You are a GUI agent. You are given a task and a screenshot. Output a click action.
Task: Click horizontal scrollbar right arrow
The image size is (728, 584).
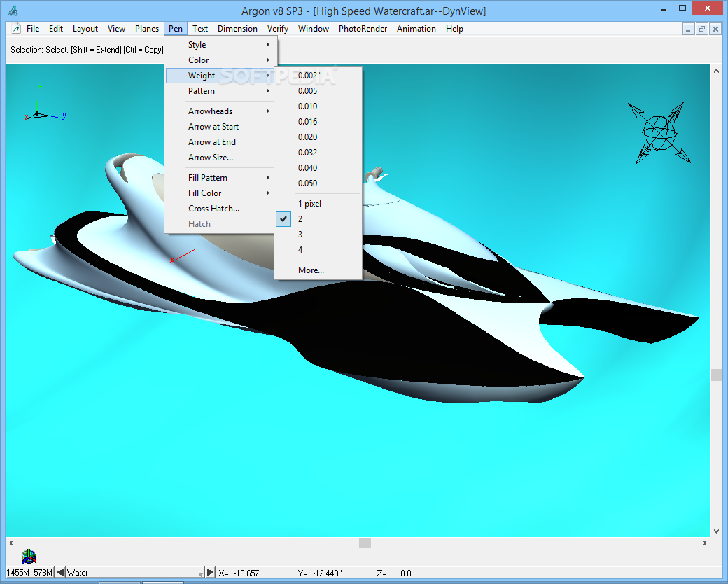click(704, 543)
